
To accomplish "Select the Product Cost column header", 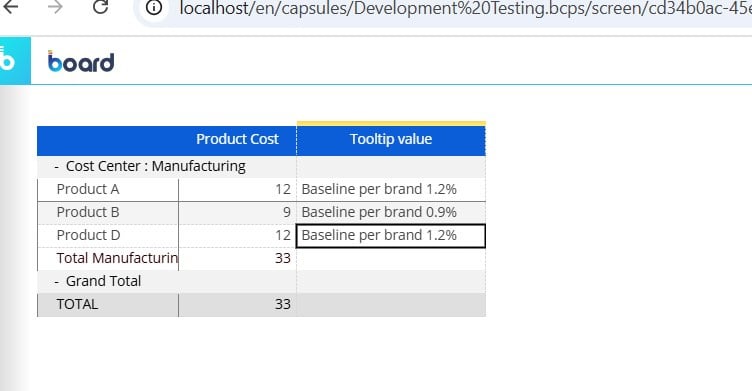I will click(237, 139).
